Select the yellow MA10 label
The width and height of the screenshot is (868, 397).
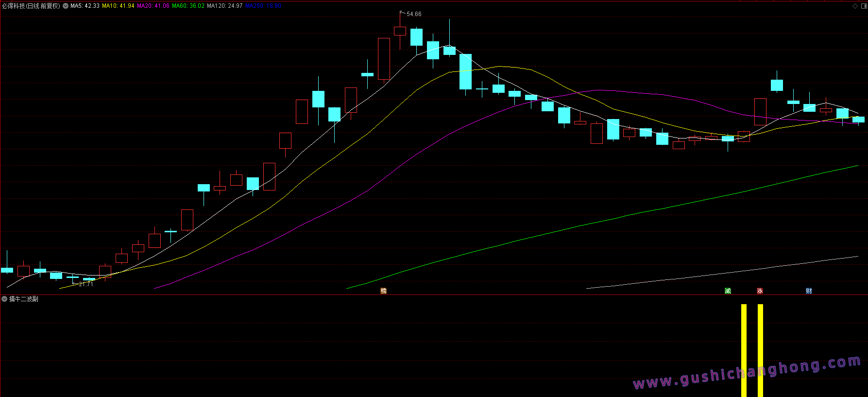tap(118, 6)
